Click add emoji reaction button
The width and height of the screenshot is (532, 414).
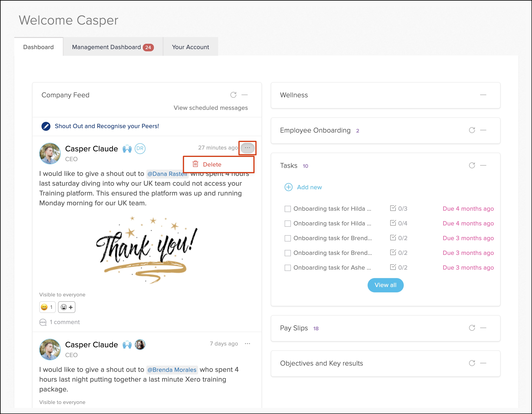pos(66,307)
